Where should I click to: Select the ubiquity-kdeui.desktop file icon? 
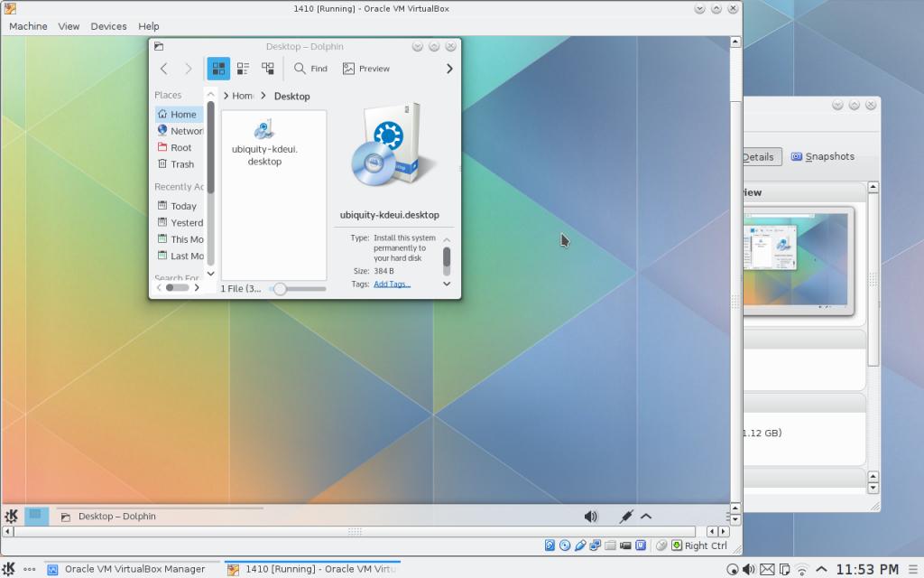264,130
